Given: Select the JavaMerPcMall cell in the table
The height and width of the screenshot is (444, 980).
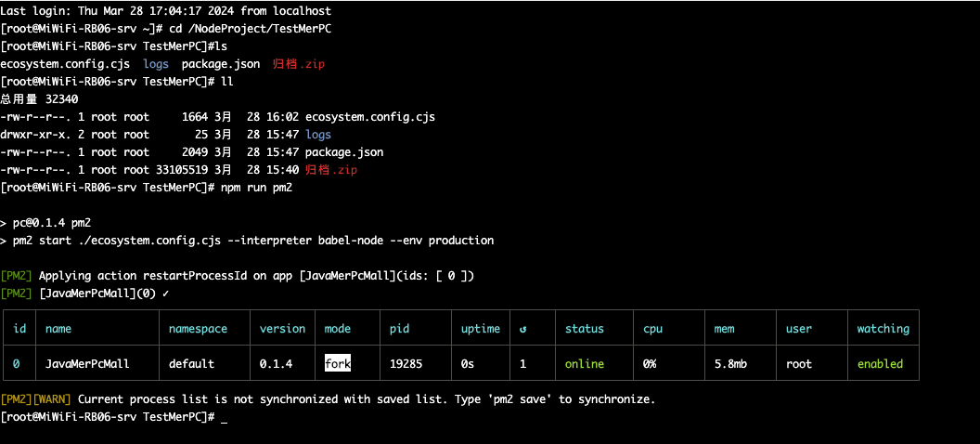Looking at the screenshot, I should coord(87,363).
